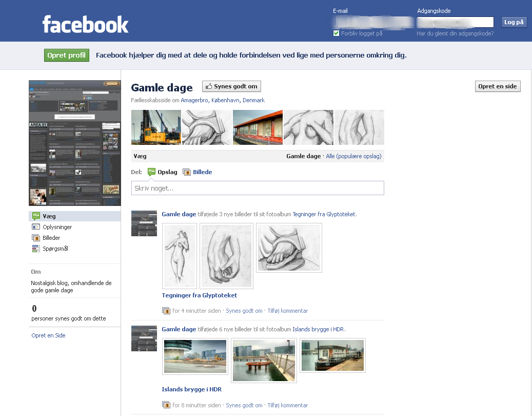Click the speech bubble icon next to Opslag
532x416 pixels.
(x=151, y=172)
